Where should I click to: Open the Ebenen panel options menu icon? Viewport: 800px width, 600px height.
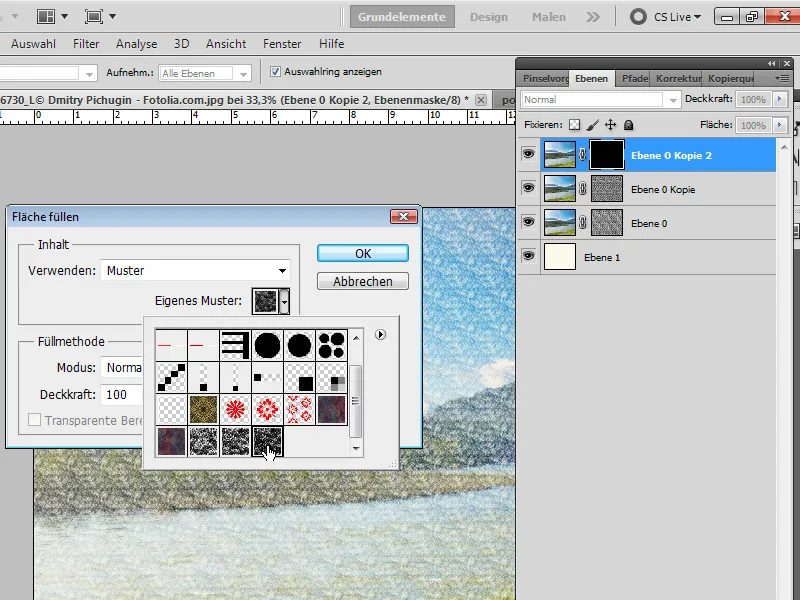(x=782, y=79)
